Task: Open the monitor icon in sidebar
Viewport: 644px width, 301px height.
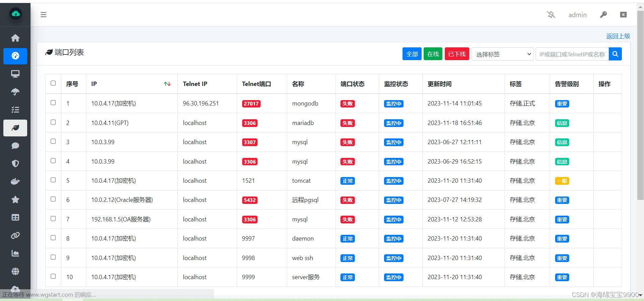Action: click(15, 74)
